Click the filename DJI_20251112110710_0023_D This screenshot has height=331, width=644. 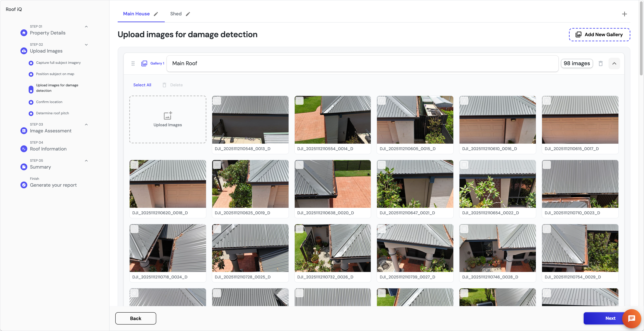572,213
